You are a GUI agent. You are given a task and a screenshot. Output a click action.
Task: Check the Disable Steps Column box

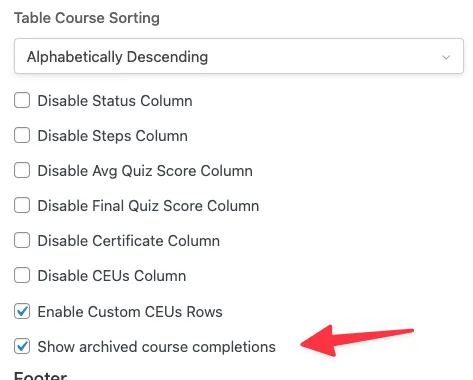point(22,135)
